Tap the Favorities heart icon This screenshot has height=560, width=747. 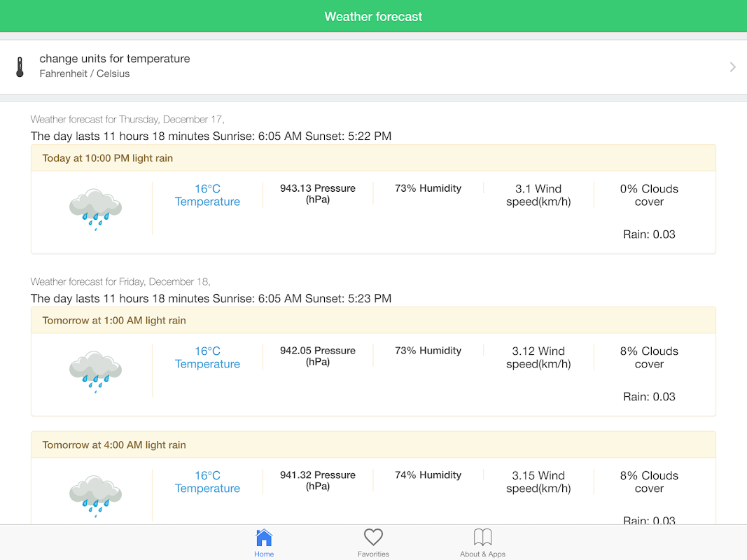[x=373, y=538]
